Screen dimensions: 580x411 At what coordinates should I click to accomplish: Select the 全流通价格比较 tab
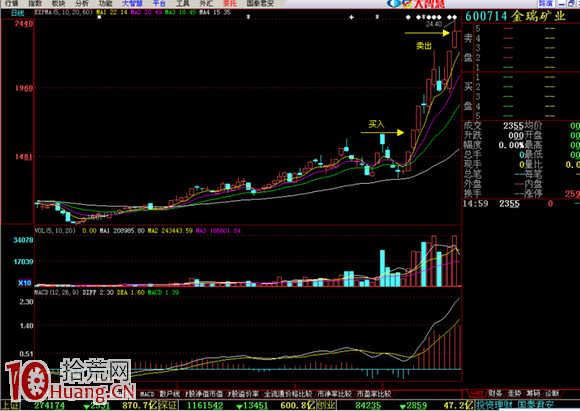[x=288, y=394]
